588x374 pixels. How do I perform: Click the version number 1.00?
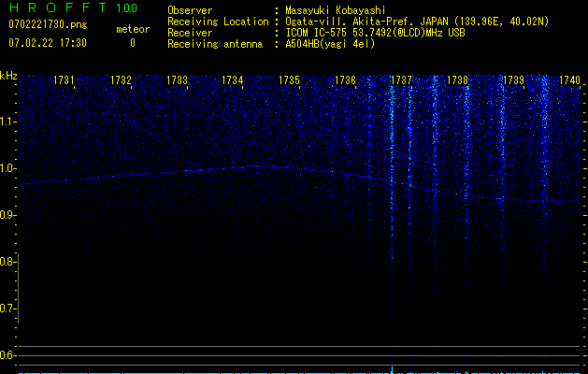click(126, 8)
